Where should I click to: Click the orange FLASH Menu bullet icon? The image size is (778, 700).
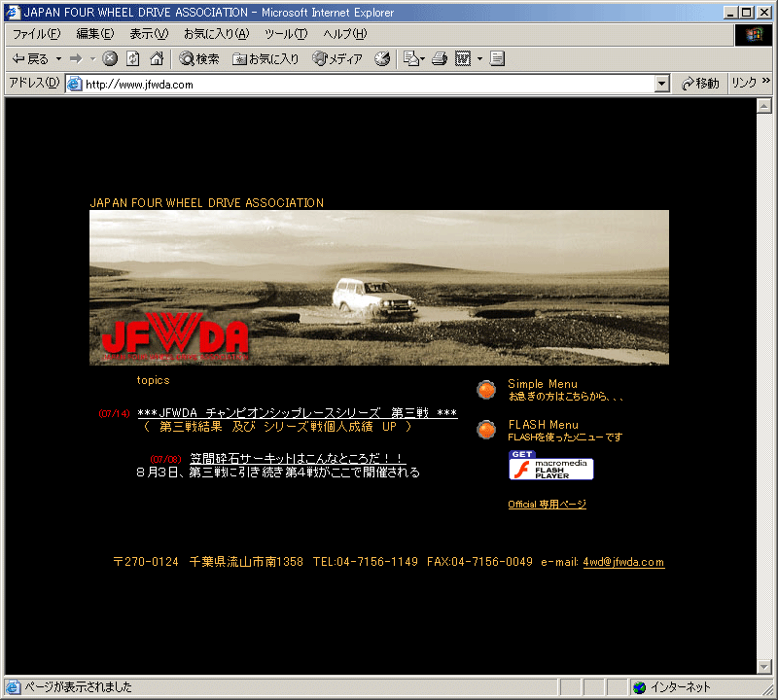[x=486, y=430]
